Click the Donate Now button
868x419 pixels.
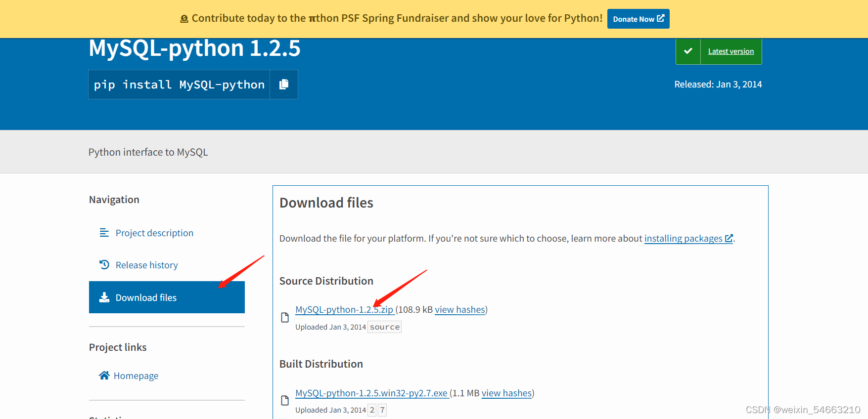coord(638,19)
